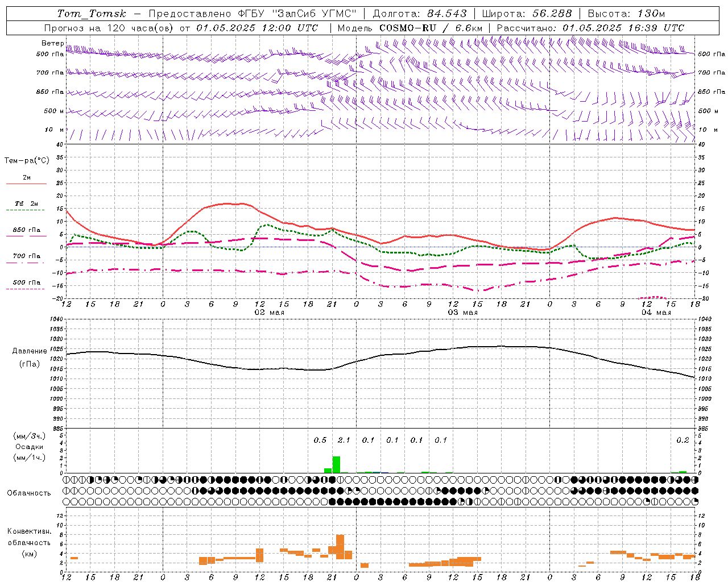This screenshot has height=582, width=728.
Task: Click the 500 м wind level label on left axis
Action: click(54, 111)
